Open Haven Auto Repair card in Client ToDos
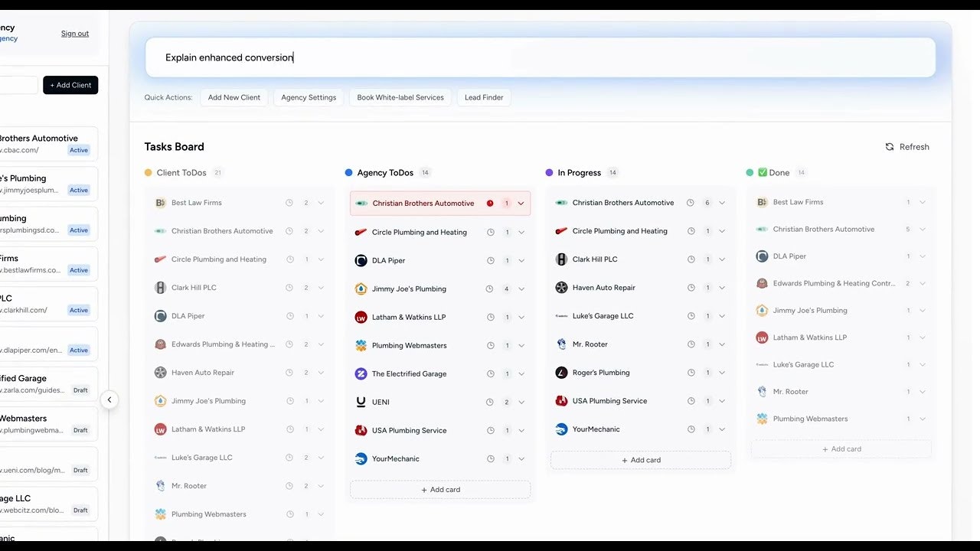The image size is (980, 551). click(x=240, y=373)
